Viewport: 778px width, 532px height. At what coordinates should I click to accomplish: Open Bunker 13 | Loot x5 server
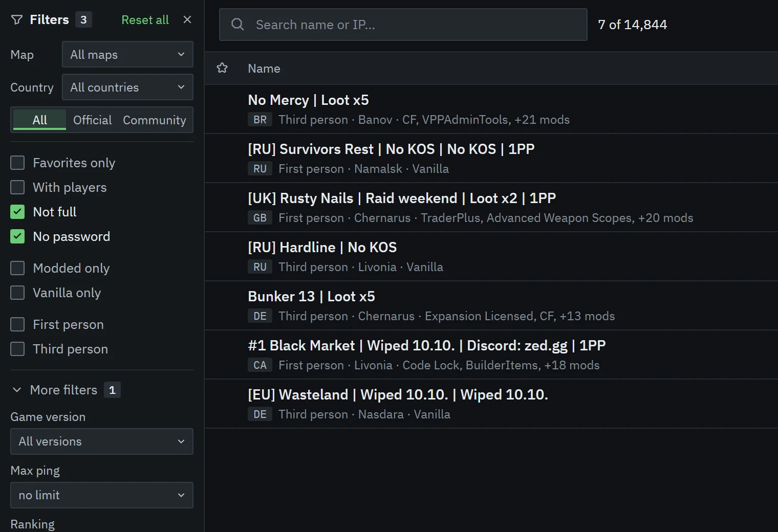tap(491, 306)
